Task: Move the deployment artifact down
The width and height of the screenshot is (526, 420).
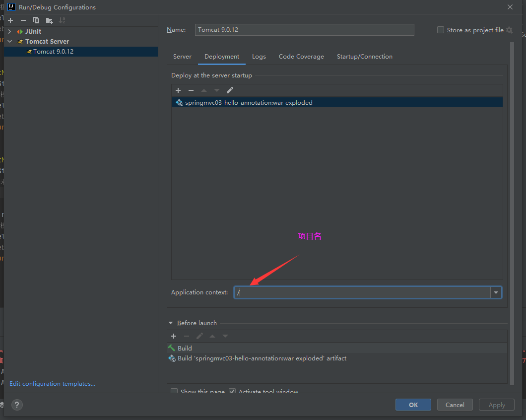Action: pyautogui.click(x=217, y=90)
